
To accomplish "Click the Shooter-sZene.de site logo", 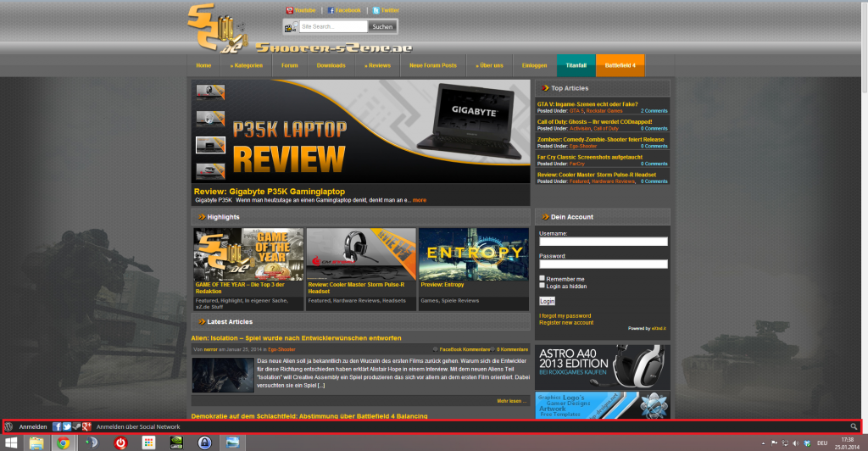I will coord(300,29).
